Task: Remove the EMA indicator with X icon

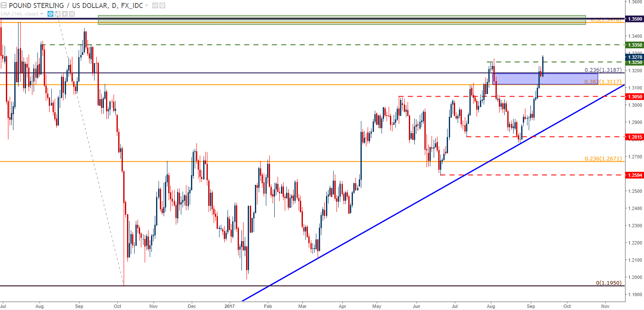Action: (x=72, y=14)
